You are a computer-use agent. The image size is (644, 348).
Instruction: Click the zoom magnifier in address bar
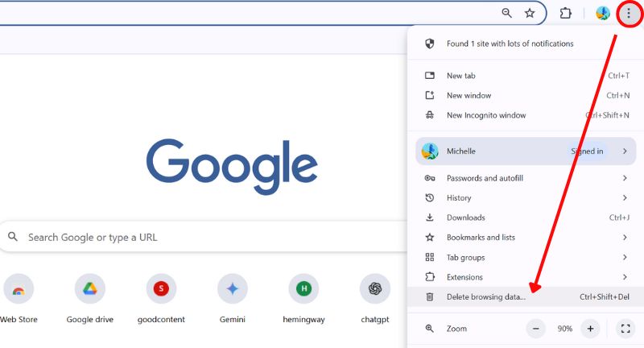(x=507, y=13)
